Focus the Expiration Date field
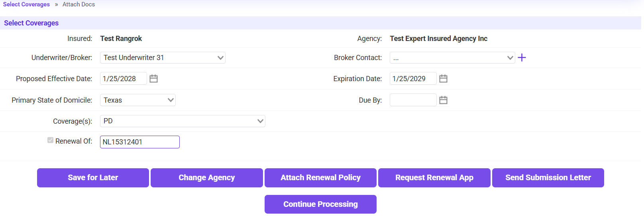 click(x=413, y=79)
